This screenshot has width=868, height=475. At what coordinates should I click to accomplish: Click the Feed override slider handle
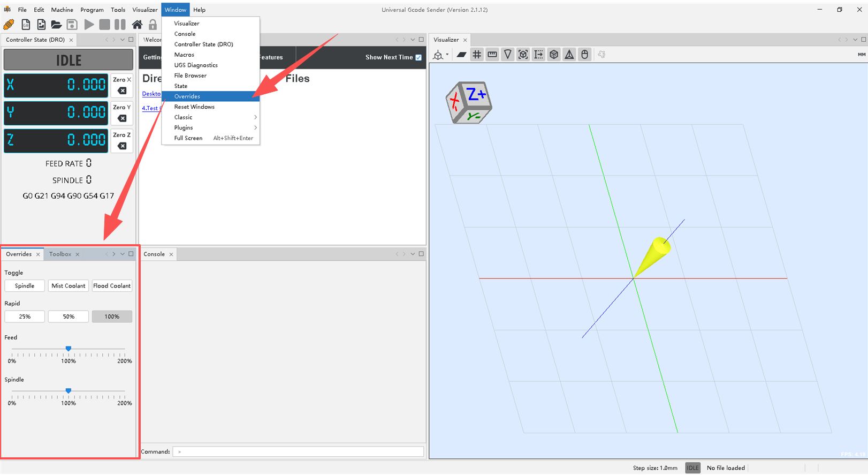tap(68, 349)
